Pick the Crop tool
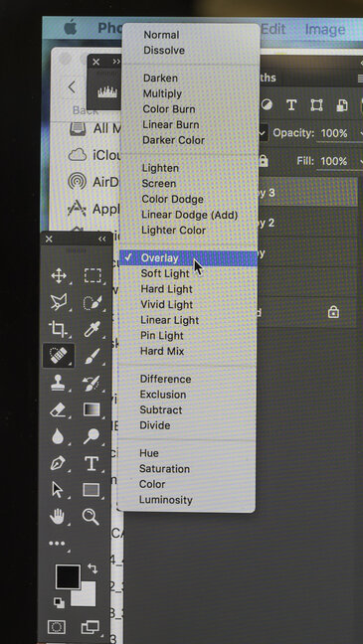This screenshot has width=363, height=644. tap(58, 329)
